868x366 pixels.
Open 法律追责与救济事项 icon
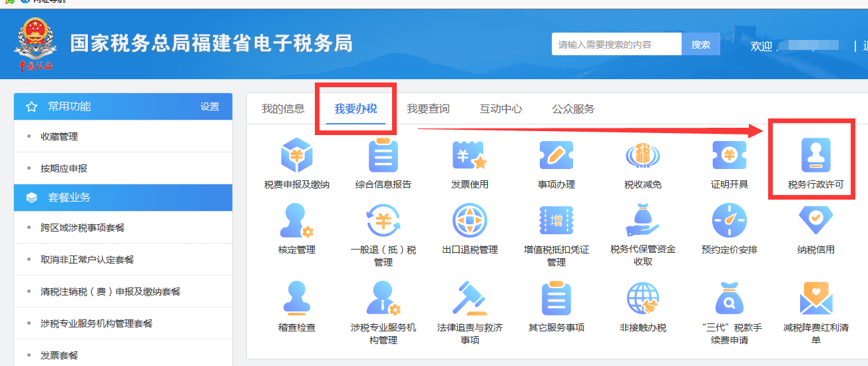point(470,298)
